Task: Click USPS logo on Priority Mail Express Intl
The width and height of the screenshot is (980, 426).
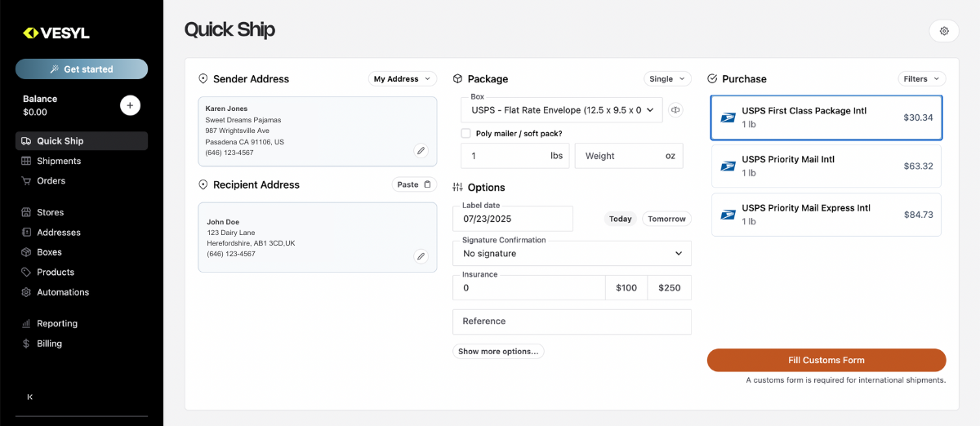Action: click(728, 215)
